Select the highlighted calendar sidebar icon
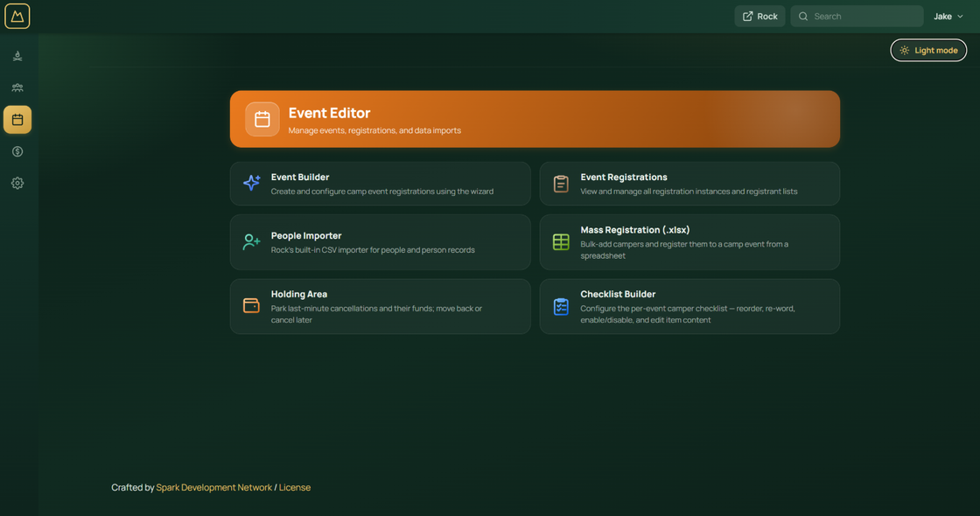This screenshot has height=516, width=980. (17, 119)
